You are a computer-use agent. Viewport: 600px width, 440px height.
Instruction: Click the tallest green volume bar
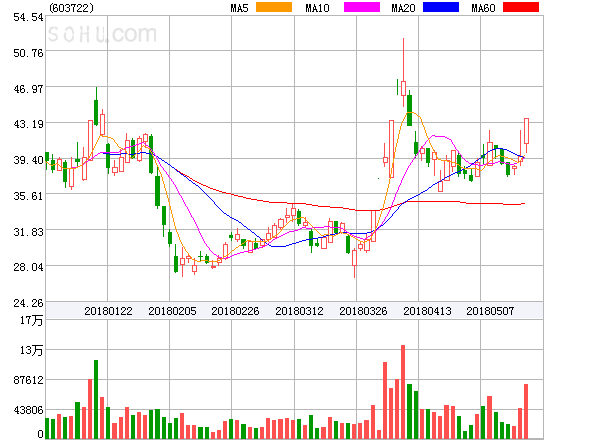tap(96, 399)
